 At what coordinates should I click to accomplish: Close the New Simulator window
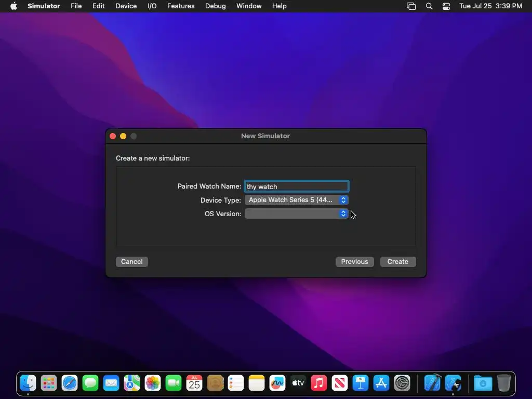point(113,136)
